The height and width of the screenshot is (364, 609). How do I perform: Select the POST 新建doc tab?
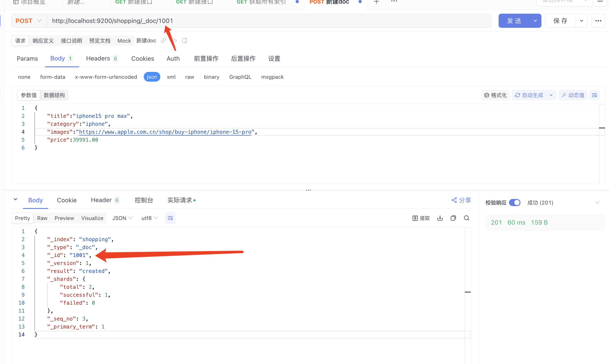(x=329, y=2)
